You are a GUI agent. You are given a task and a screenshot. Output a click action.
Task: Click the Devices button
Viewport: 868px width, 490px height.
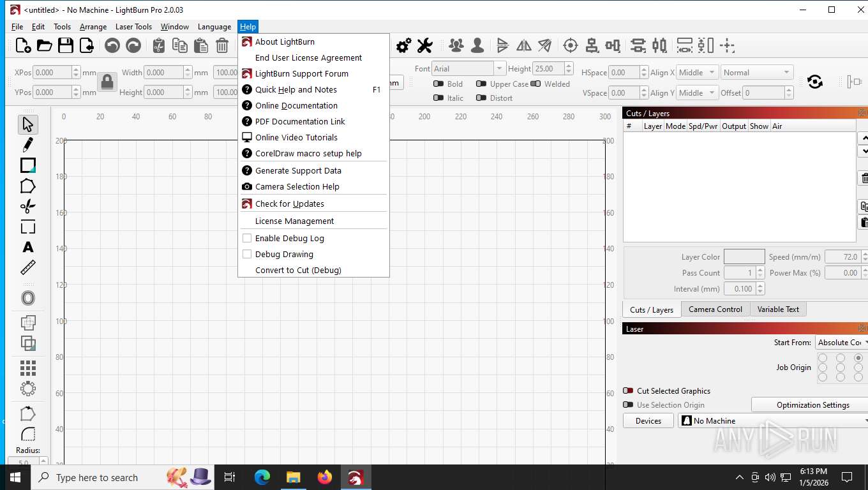point(648,421)
